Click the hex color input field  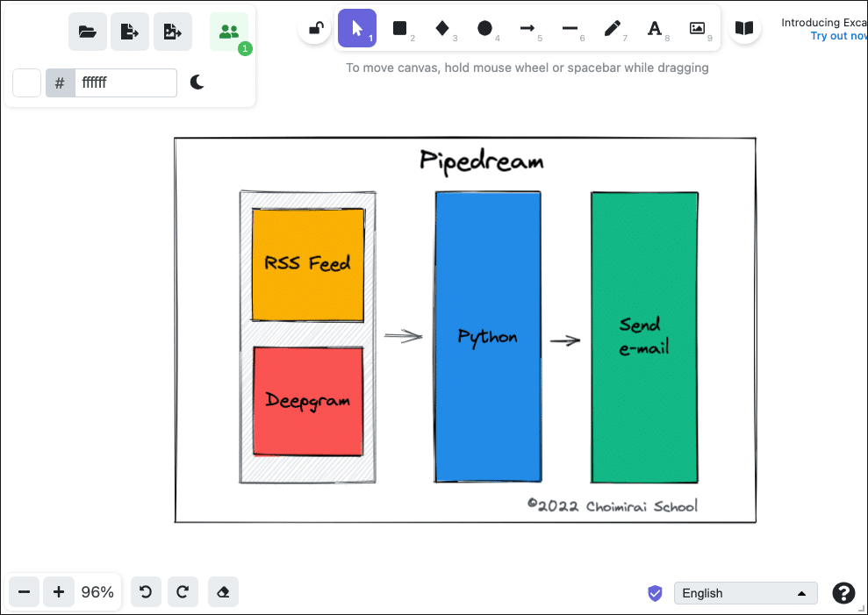(x=126, y=83)
